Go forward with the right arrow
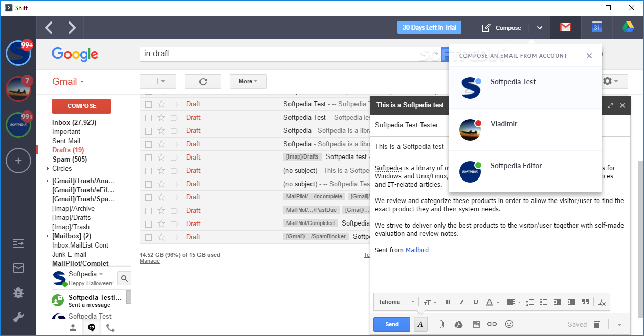Image resolution: width=644 pixels, height=336 pixels. [72, 28]
